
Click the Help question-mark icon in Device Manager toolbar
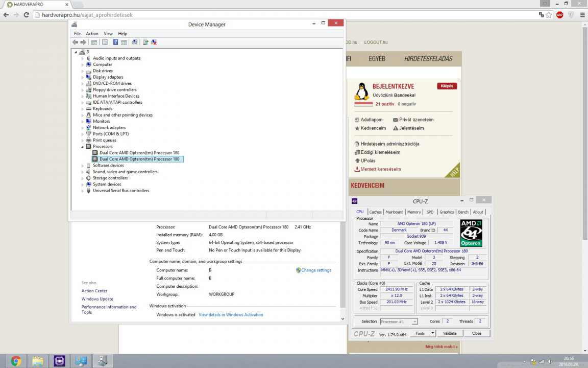click(x=115, y=42)
